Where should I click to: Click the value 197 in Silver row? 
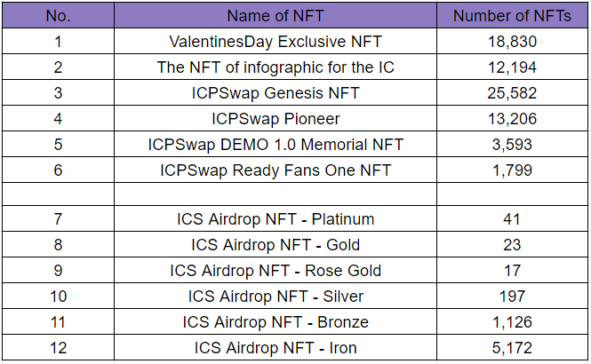click(x=512, y=297)
